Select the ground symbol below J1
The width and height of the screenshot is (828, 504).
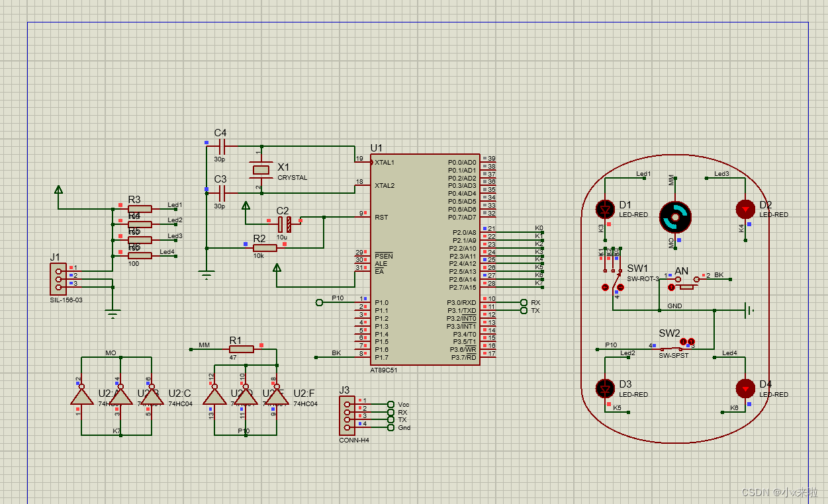coord(113,314)
